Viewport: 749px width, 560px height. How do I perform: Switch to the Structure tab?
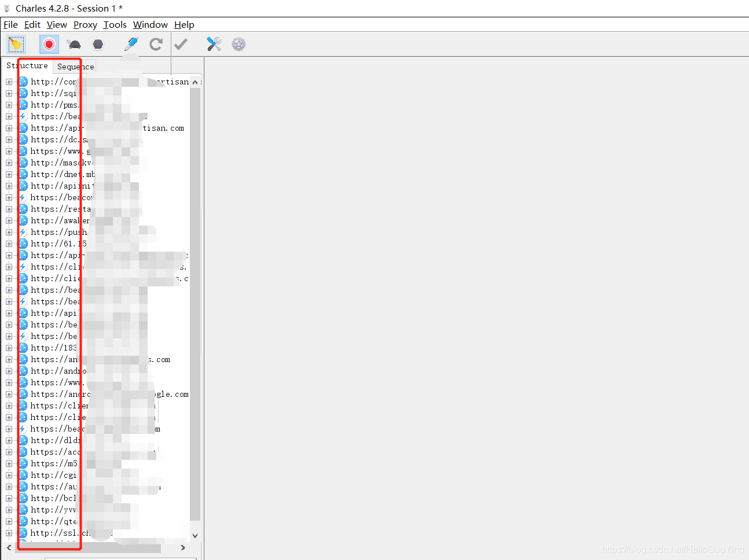(x=27, y=66)
